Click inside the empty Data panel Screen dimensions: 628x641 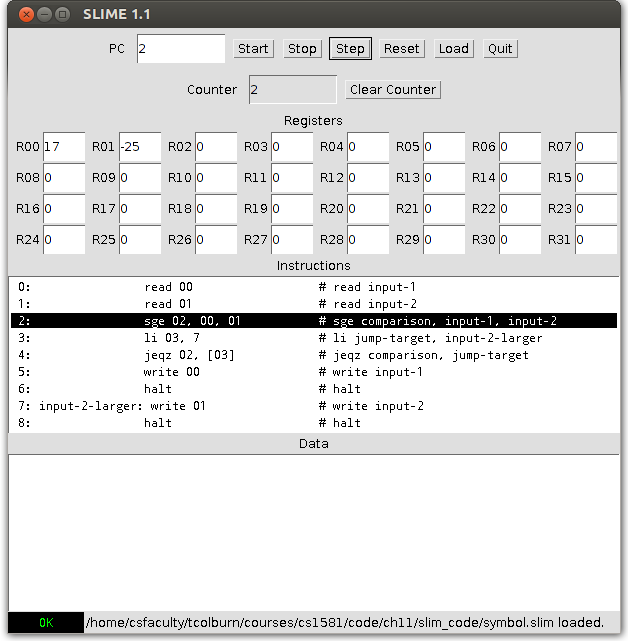point(313,530)
